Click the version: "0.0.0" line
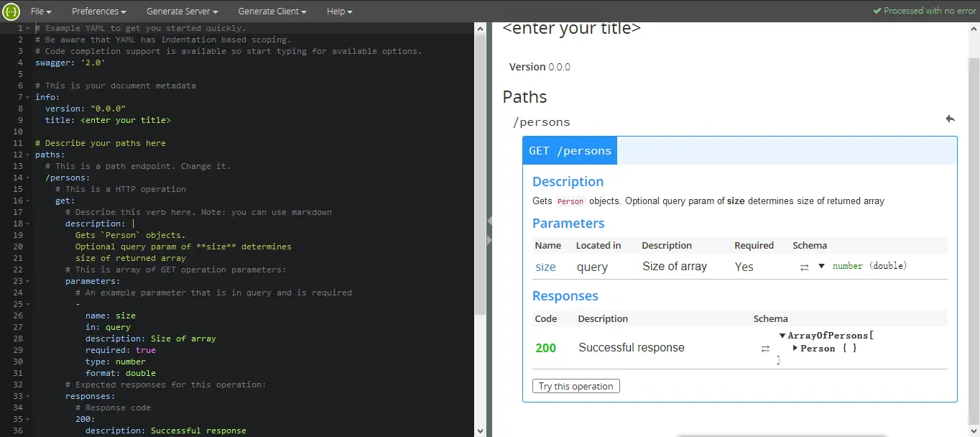This screenshot has width=980, height=437. (x=85, y=109)
